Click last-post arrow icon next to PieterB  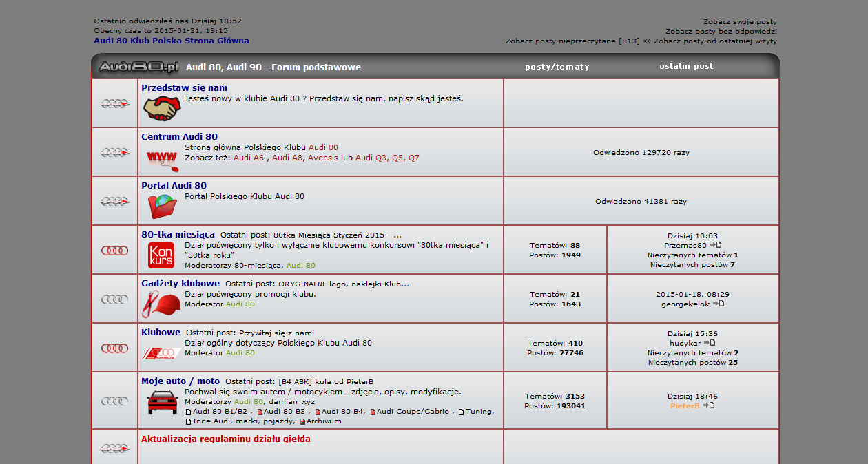(709, 406)
